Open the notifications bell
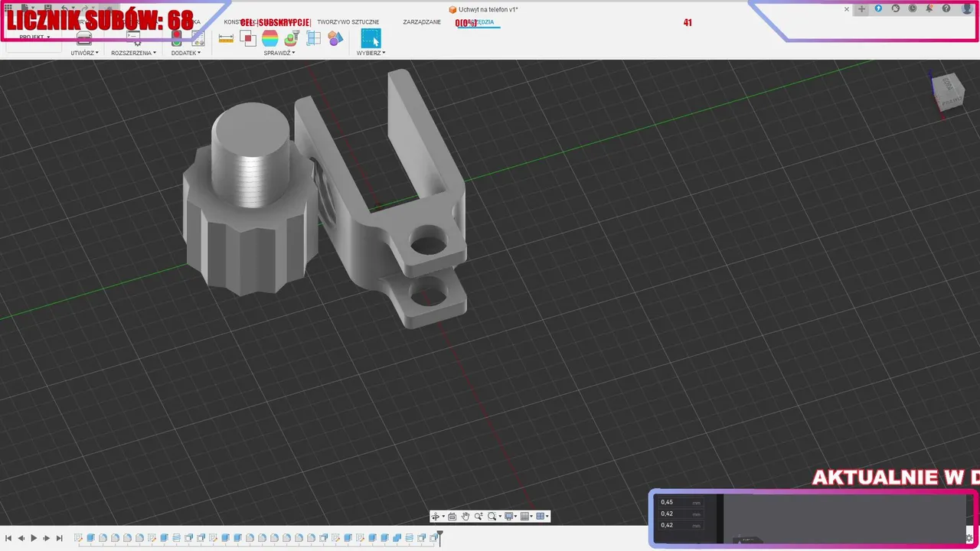Viewport: 980px width, 551px height. (x=929, y=8)
